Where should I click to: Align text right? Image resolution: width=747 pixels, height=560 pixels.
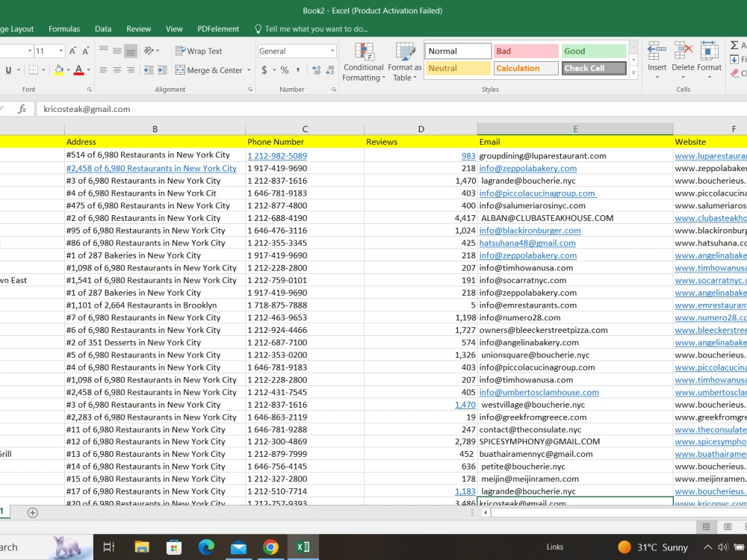(131, 70)
